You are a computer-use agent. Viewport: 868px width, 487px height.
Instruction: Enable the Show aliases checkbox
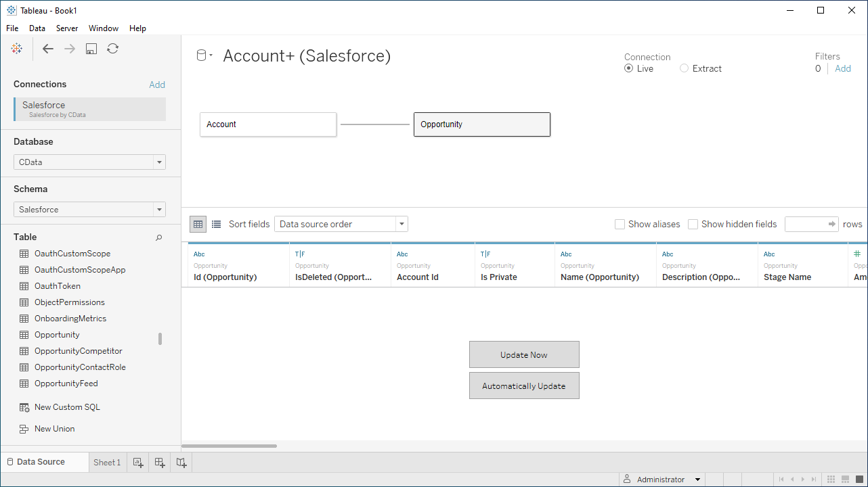pyautogui.click(x=620, y=225)
